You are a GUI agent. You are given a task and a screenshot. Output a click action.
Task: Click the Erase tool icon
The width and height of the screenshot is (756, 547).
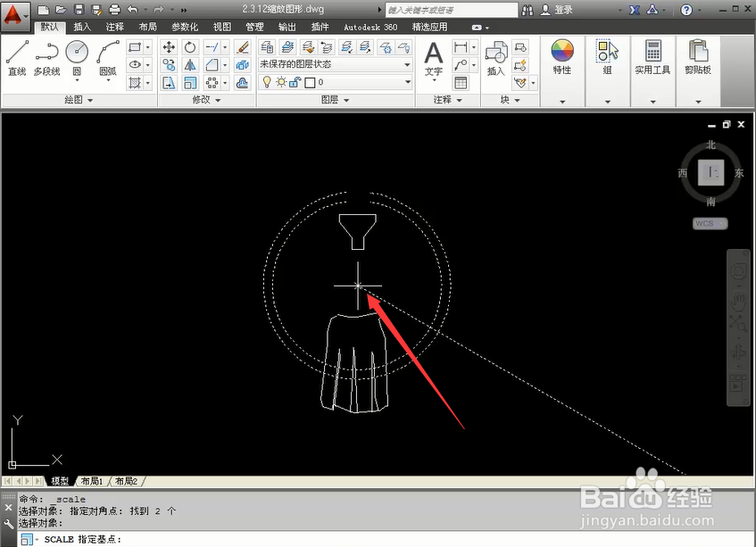click(242, 47)
